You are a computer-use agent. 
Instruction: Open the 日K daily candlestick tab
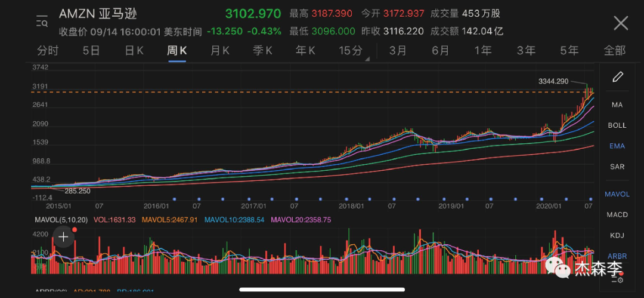tap(134, 51)
